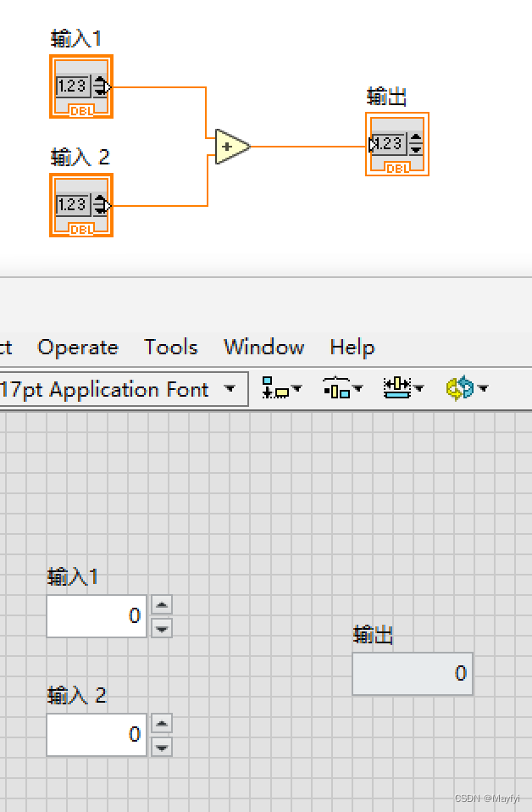Open the Operate menu
The width and height of the screenshot is (532, 812).
point(78,347)
